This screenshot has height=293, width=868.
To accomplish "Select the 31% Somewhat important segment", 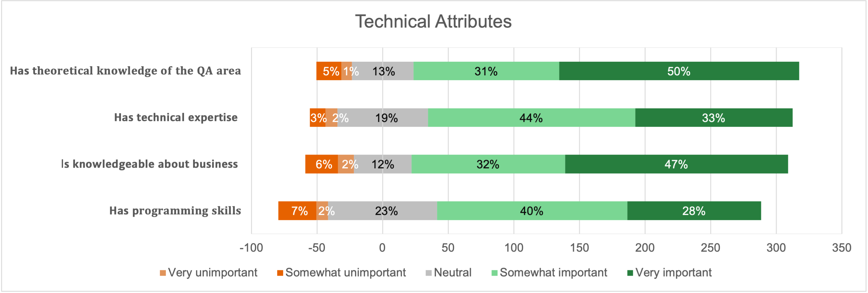I will pos(486,71).
